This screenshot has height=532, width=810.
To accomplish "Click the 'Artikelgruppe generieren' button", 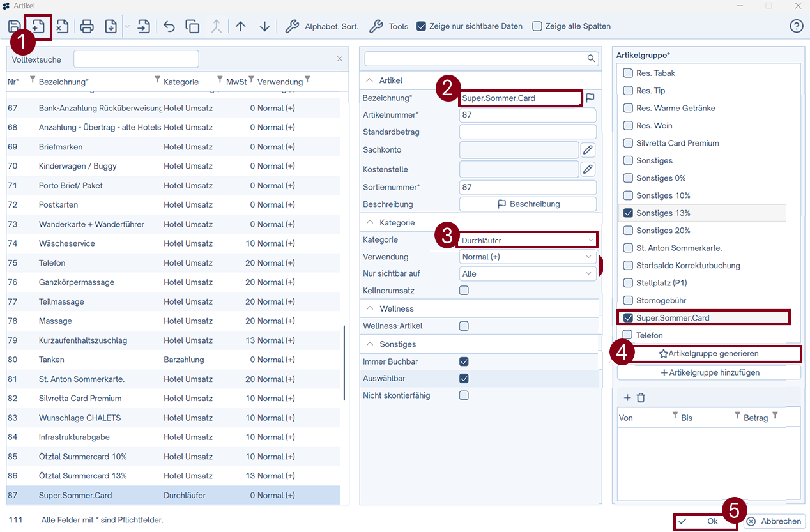I will [x=708, y=353].
